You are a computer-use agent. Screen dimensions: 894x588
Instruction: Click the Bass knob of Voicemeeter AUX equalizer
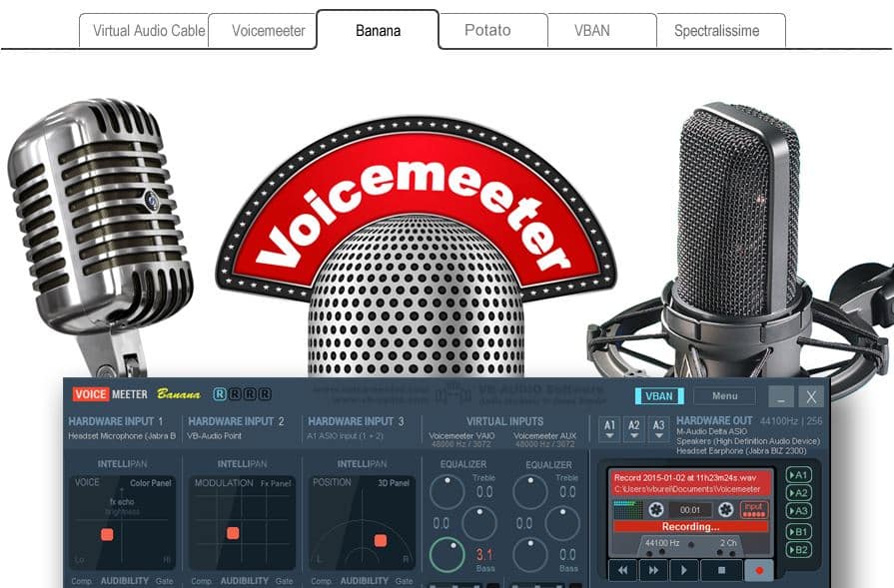(x=530, y=555)
